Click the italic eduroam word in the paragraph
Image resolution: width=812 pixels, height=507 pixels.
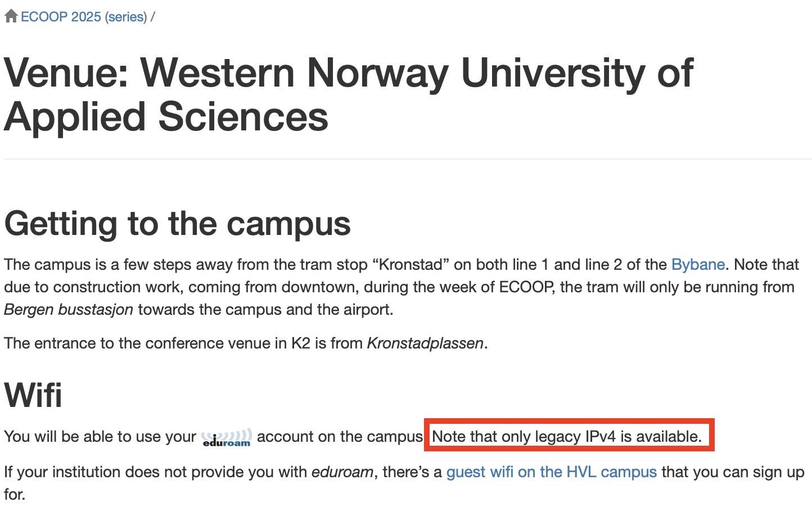click(x=342, y=472)
